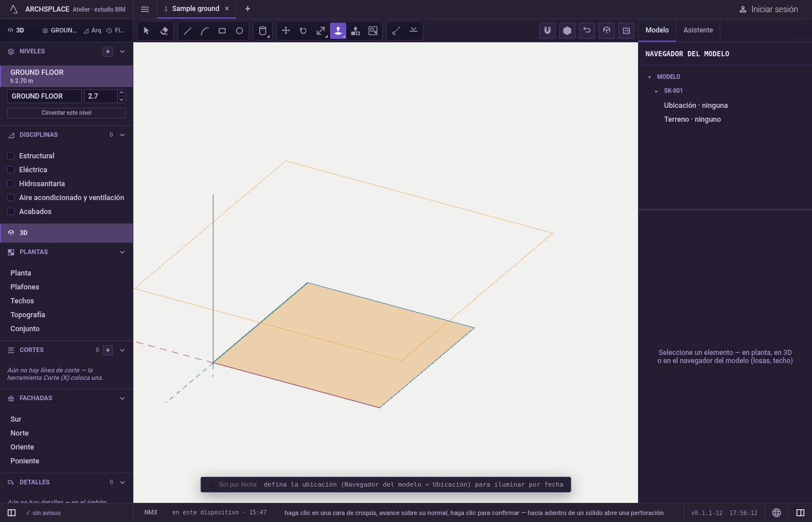
Task: Expand the SK-001 tree node
Action: click(657, 91)
